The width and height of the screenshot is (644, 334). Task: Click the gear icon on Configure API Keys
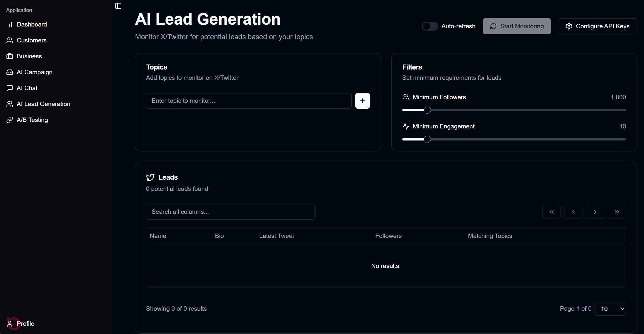click(x=569, y=26)
